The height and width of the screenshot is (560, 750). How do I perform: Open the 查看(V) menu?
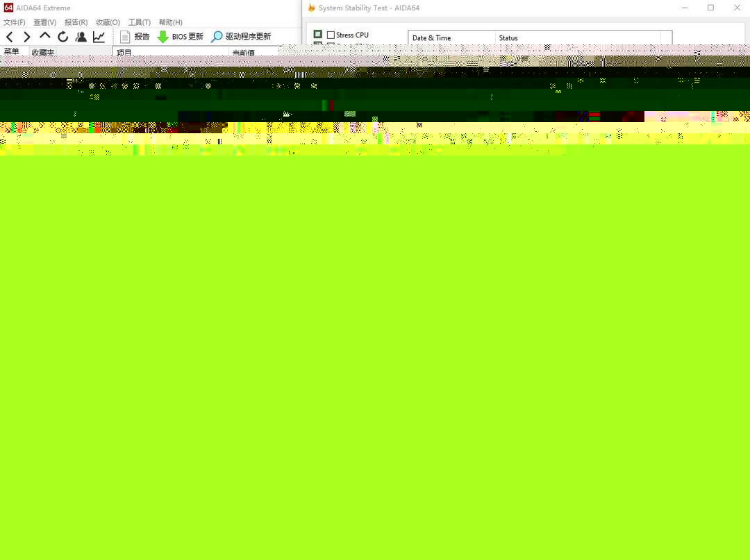pyautogui.click(x=45, y=22)
